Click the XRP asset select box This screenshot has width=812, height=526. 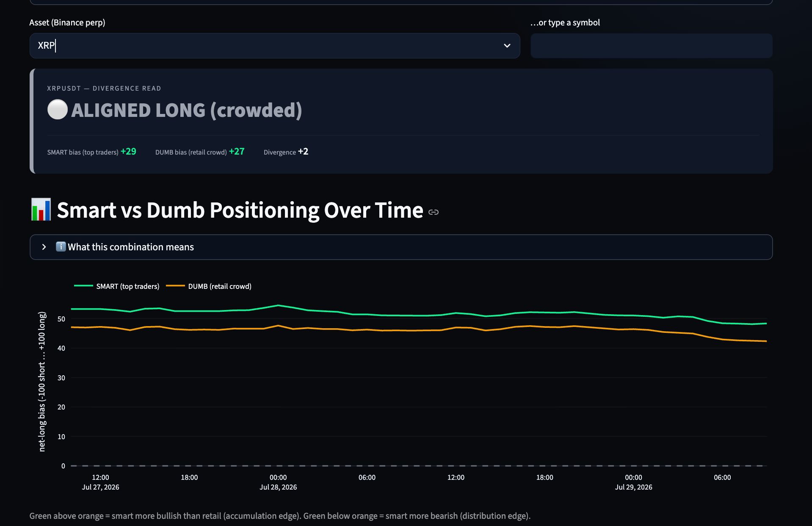click(x=275, y=46)
